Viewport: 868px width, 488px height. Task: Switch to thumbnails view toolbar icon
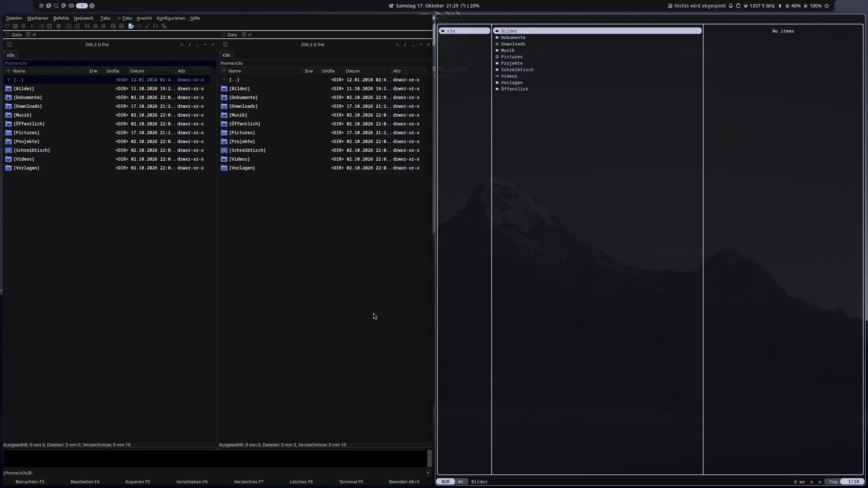point(50,26)
